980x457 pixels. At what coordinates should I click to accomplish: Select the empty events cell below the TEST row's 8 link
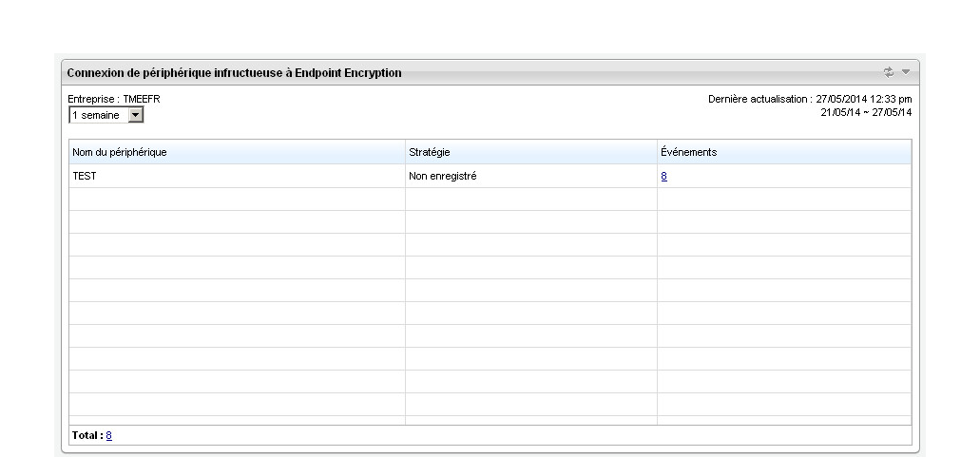(783, 199)
